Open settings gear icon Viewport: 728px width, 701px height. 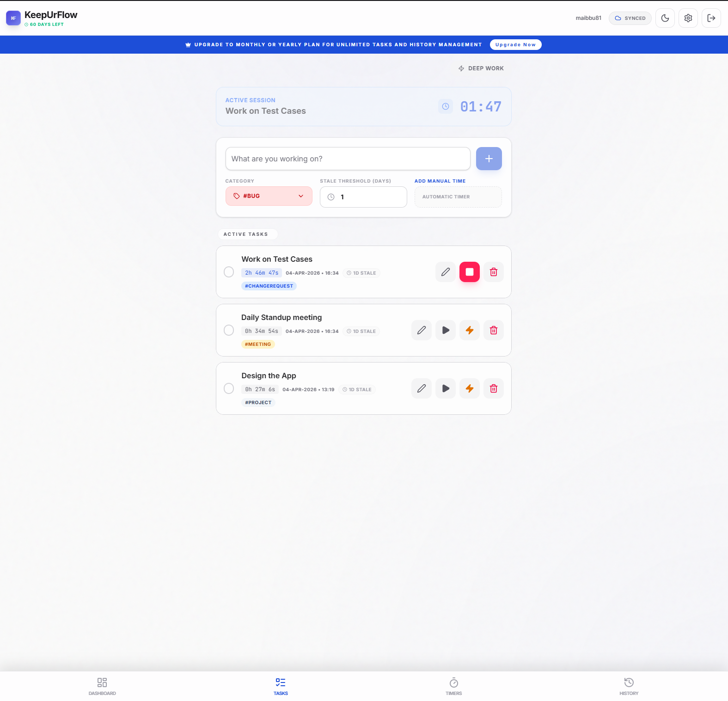(x=688, y=18)
